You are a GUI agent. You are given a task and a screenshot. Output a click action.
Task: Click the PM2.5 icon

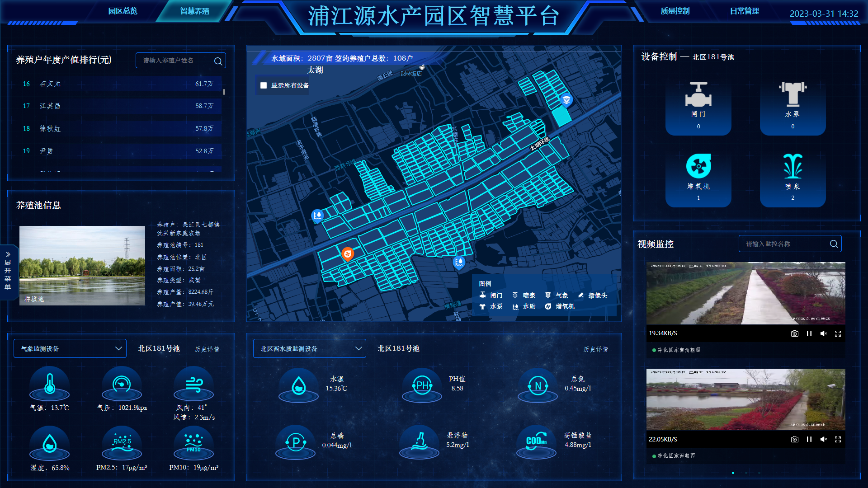[122, 443]
